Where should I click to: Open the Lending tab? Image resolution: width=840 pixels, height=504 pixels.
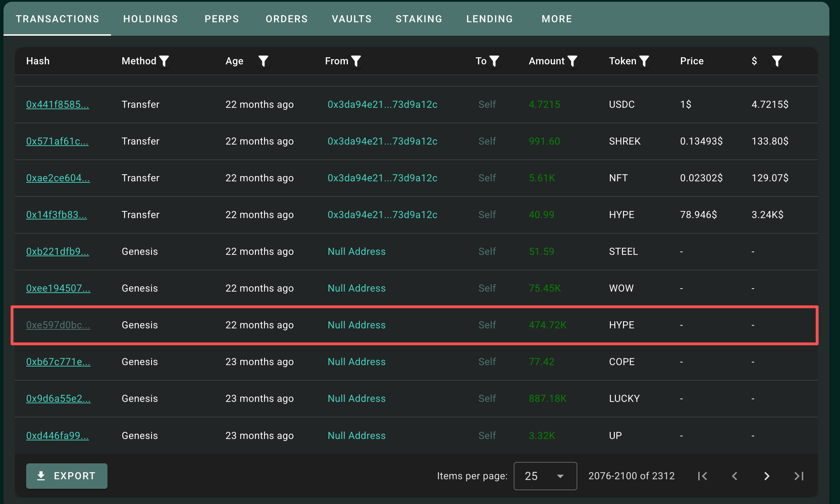pyautogui.click(x=490, y=19)
